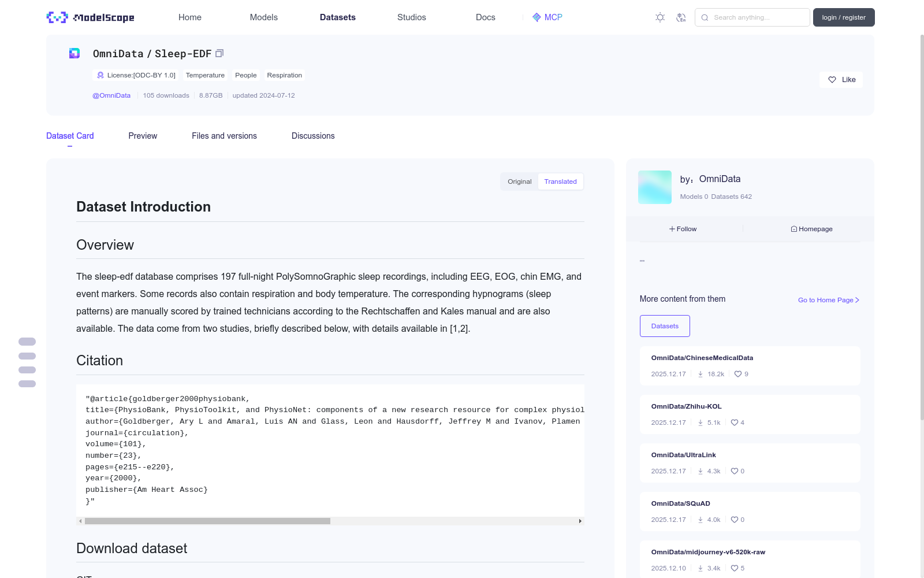The height and width of the screenshot is (578, 924).
Task: Click the page vertical scrollbar
Action: (922, 227)
